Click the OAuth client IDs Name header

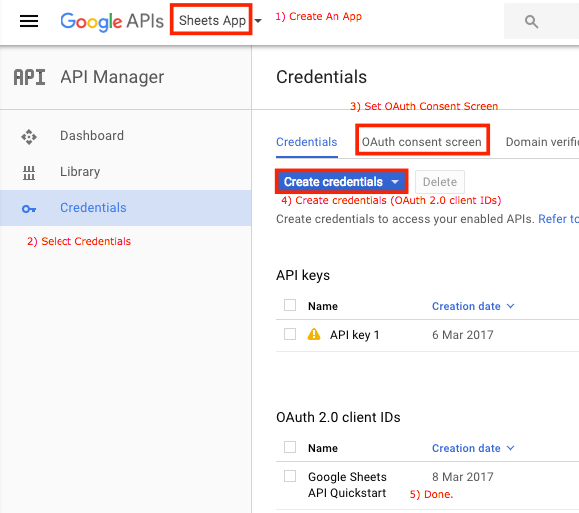tap(323, 448)
